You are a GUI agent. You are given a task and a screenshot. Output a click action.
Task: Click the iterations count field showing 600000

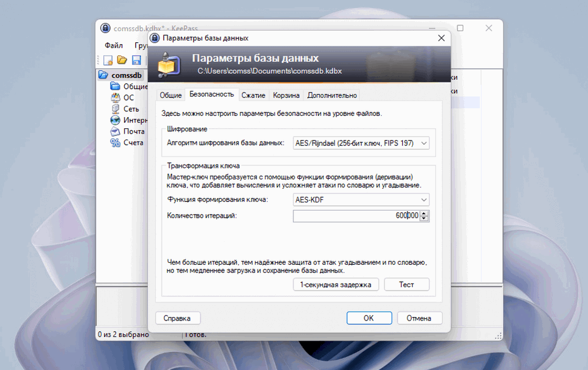coord(356,216)
